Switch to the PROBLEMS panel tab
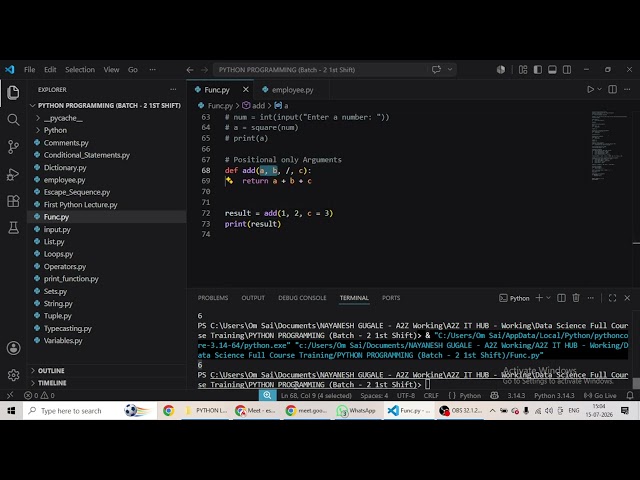The height and width of the screenshot is (480, 640). [213, 298]
